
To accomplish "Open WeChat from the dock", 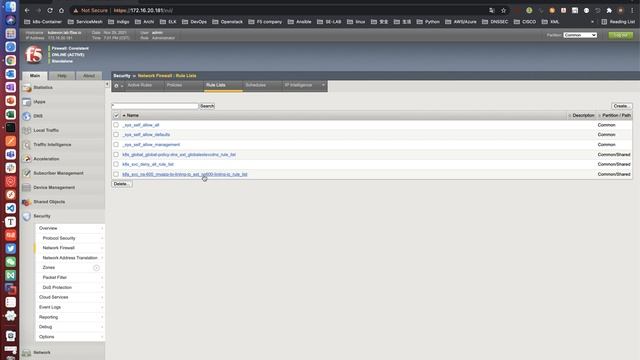I will tap(11, 262).
